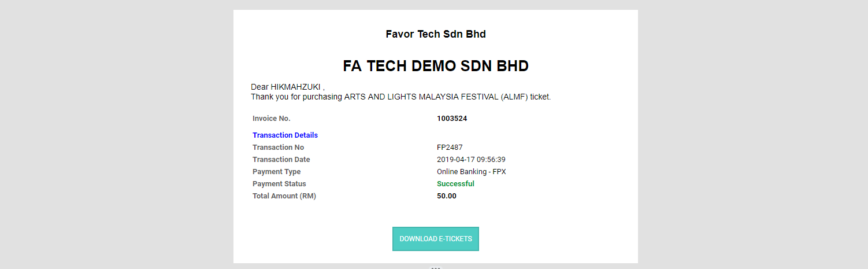The height and width of the screenshot is (269, 868).
Task: Select the invoice number 1003524
Action: pos(452,119)
